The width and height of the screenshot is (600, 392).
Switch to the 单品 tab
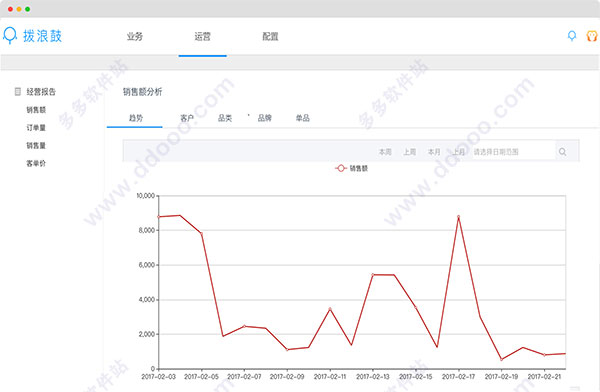pyautogui.click(x=303, y=118)
